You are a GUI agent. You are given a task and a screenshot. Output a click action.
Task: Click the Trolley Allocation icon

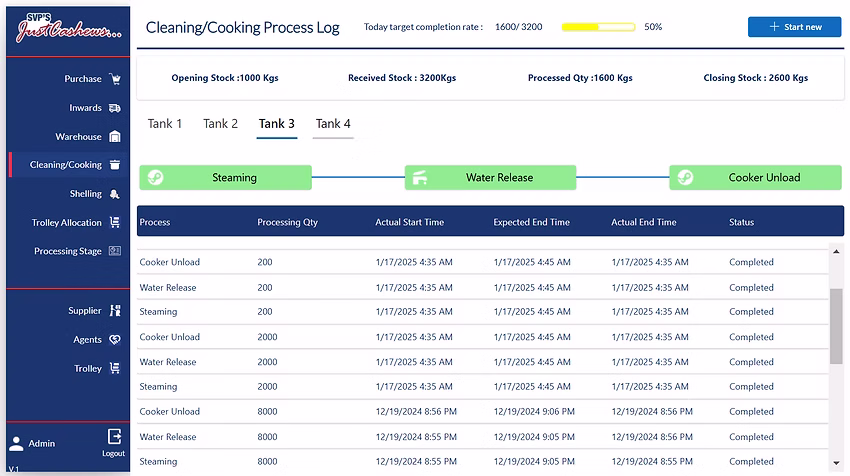coord(115,223)
